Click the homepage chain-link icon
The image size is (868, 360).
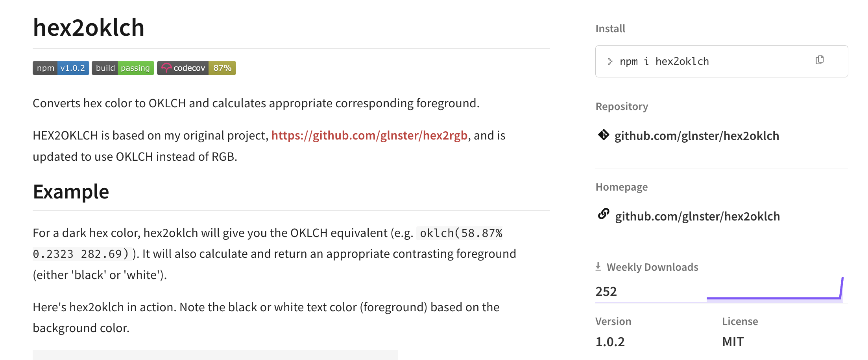tap(604, 214)
